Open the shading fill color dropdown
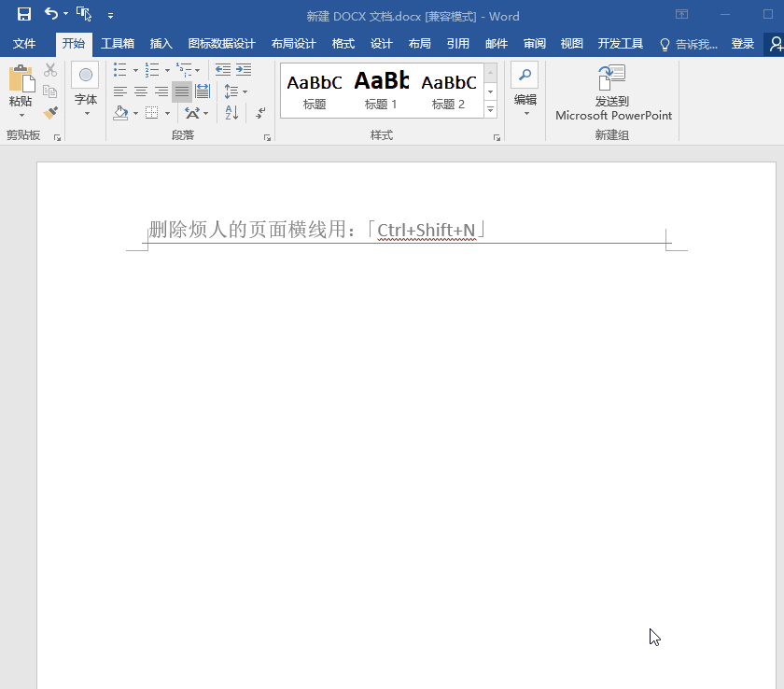The width and height of the screenshot is (784, 689). click(x=135, y=114)
